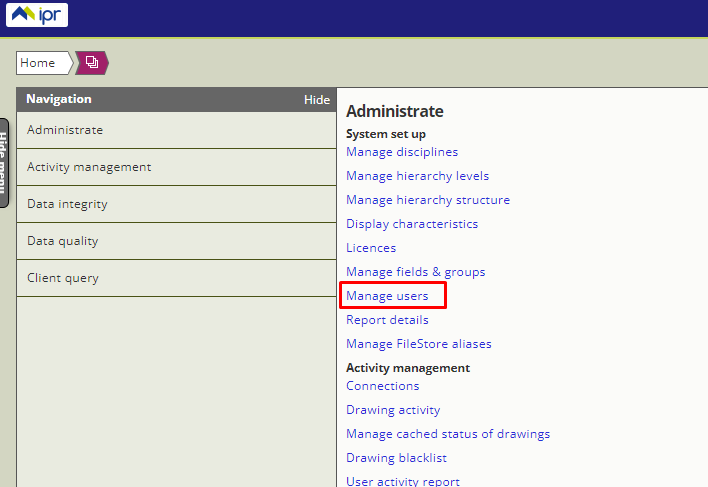This screenshot has width=708, height=487.
Task: Open Manage cached status of drawings
Action: pos(447,434)
